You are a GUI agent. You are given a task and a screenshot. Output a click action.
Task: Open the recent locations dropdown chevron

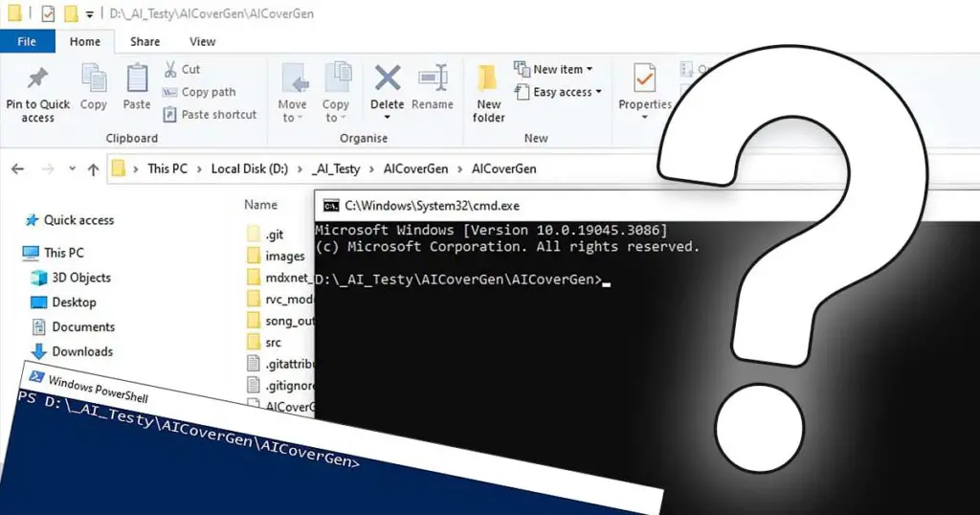tap(72, 168)
